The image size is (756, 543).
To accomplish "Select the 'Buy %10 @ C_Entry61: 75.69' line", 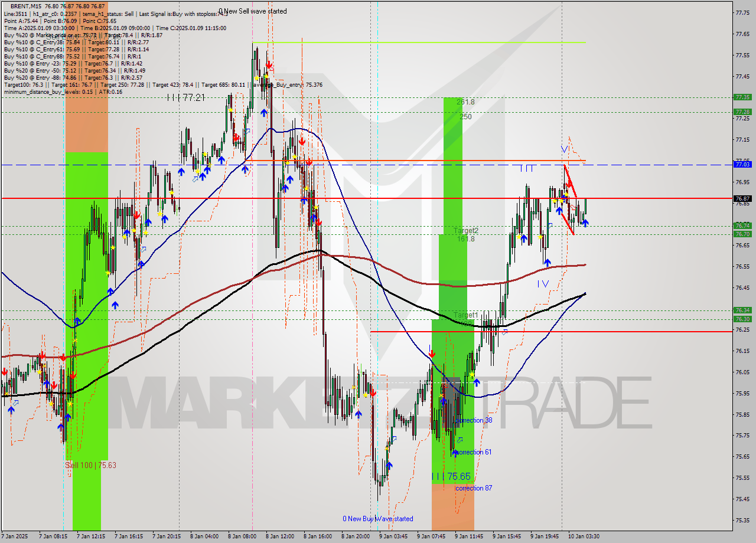I will [x=76, y=49].
